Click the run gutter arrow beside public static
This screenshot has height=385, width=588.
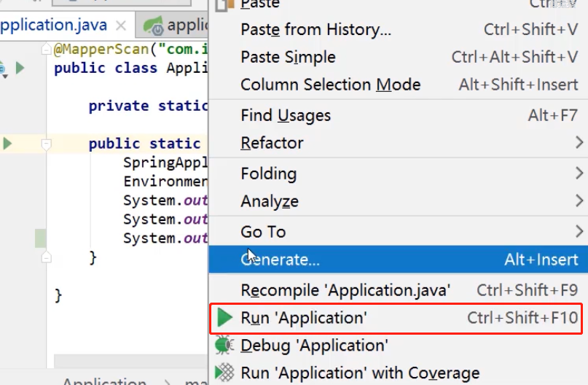click(x=7, y=144)
